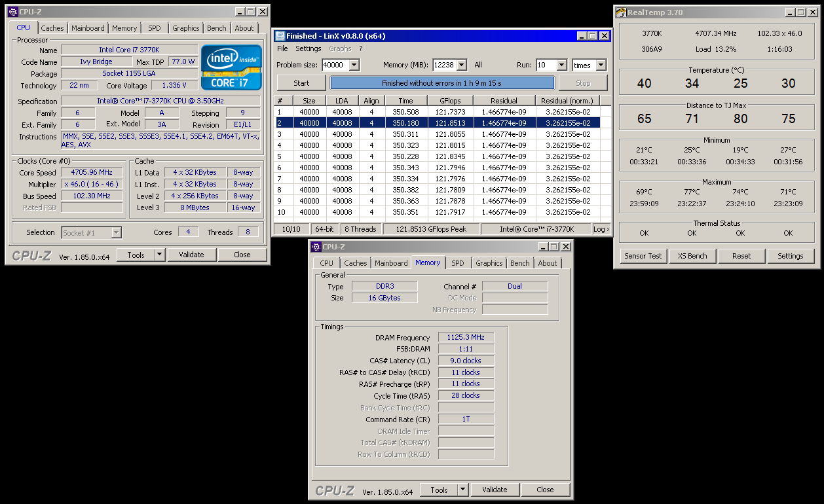Click the Stop button in LinX
Viewport: 824px width, 504px height.
click(x=583, y=83)
